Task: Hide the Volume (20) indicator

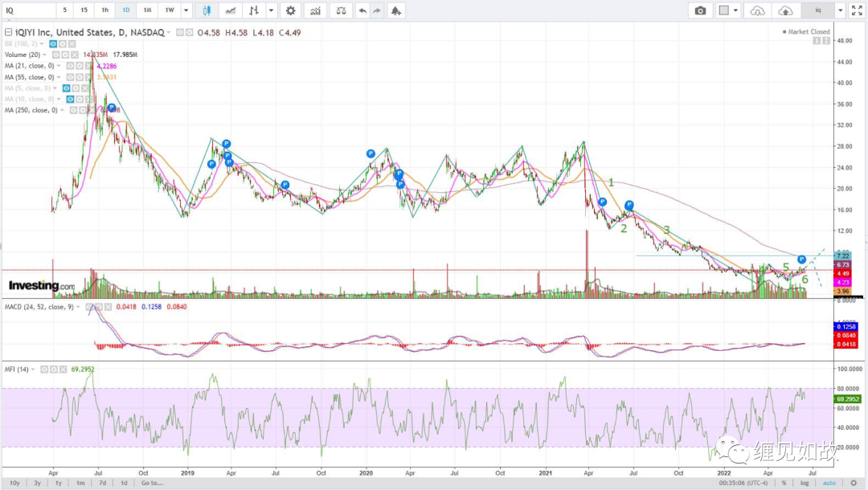Action: [56, 55]
